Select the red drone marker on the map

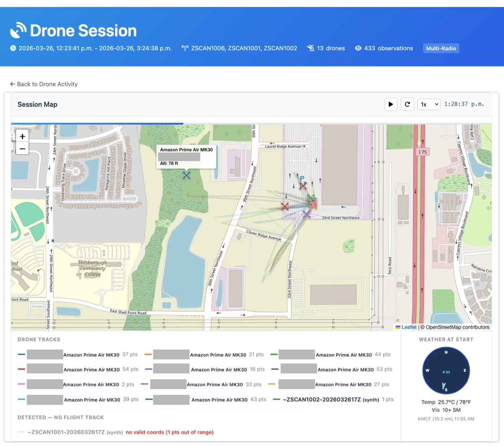pyautogui.click(x=285, y=206)
